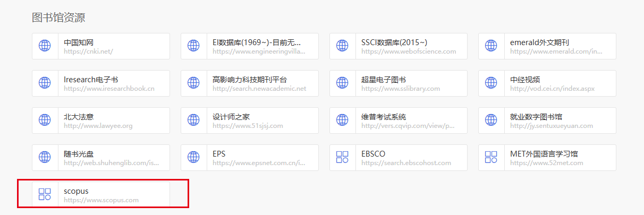Click the URL https://www.sslibrary.com
Viewport: 644px width, 215px height.
tap(401, 89)
